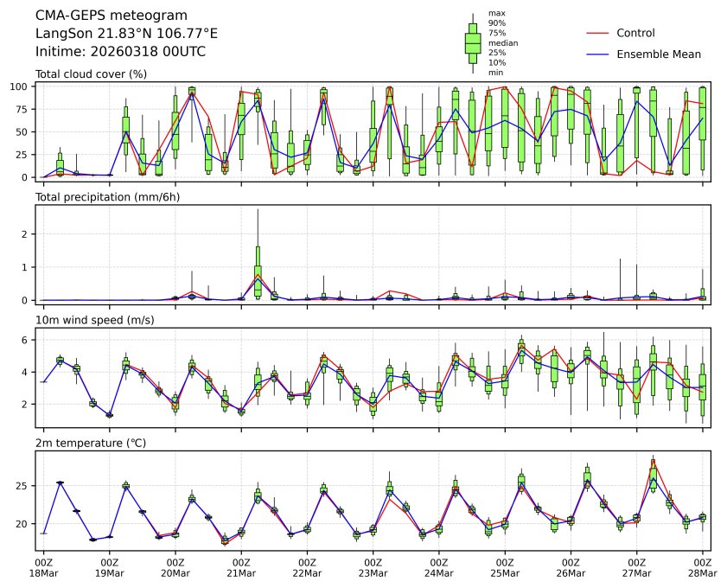
Task: Select the 00Z 21Mar time axis label
Action: (241, 566)
